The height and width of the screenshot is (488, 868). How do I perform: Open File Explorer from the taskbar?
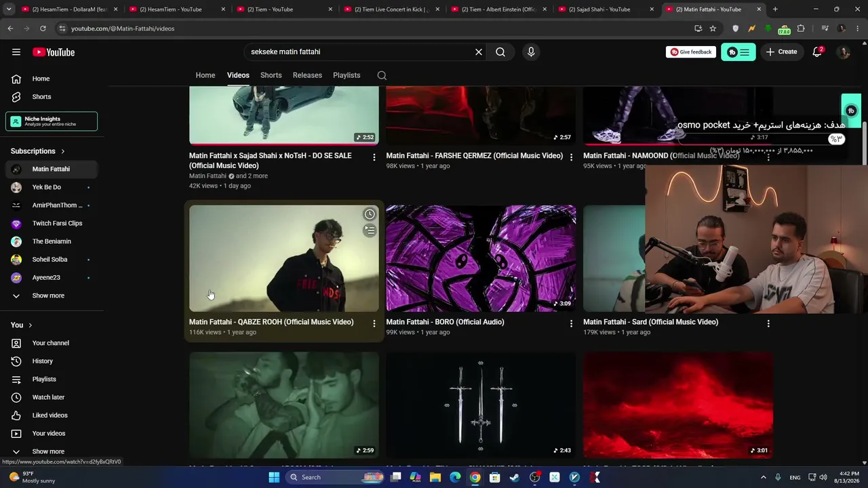(x=435, y=477)
